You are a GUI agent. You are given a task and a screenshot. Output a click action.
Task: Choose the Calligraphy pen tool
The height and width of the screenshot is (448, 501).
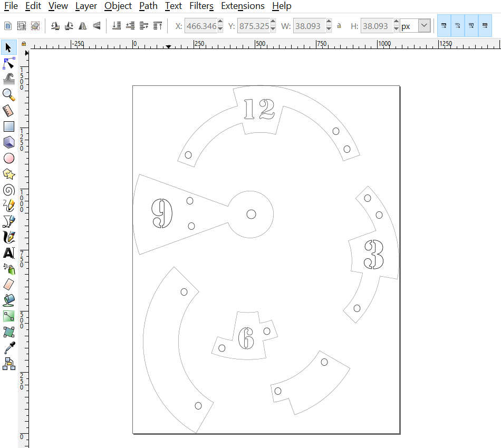point(8,237)
